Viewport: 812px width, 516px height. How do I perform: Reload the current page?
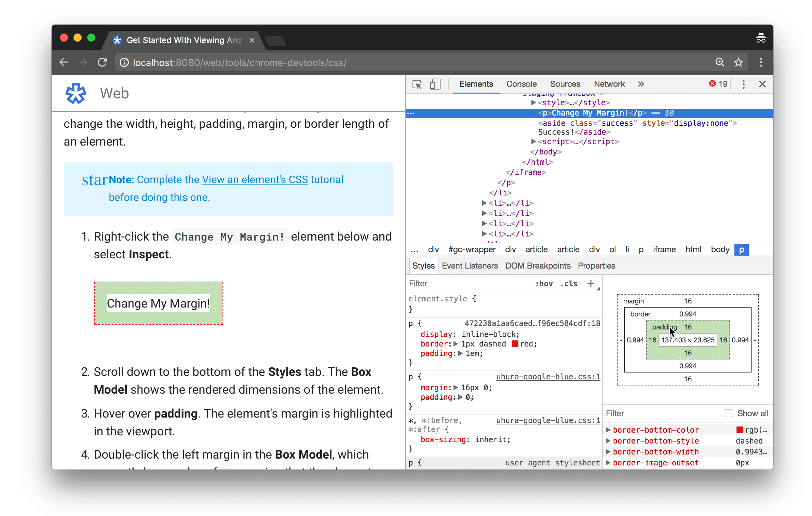click(x=103, y=62)
